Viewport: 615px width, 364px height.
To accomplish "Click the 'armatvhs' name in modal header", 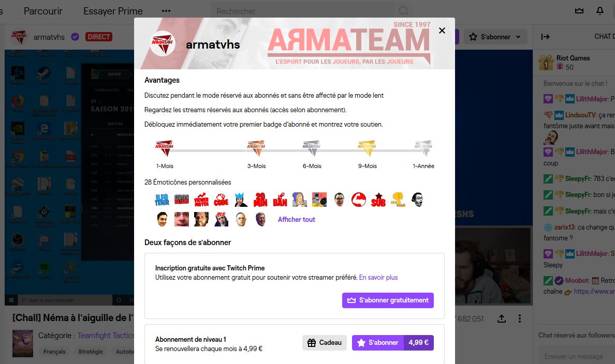I will (x=213, y=44).
